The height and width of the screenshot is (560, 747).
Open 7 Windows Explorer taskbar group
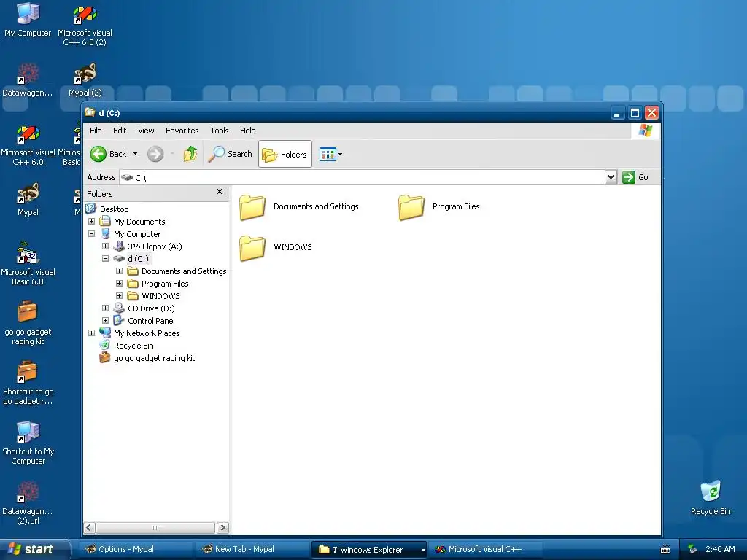pos(369,549)
